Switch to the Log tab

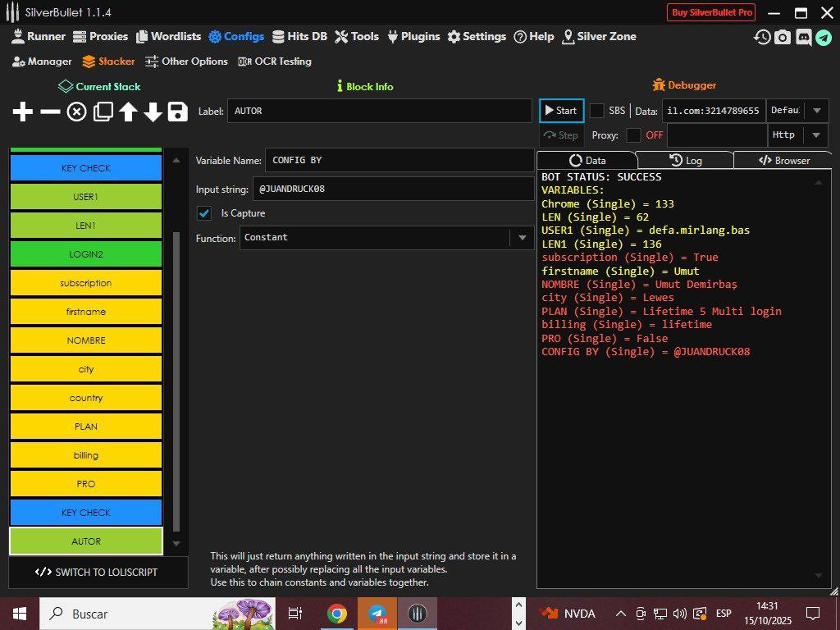point(685,161)
